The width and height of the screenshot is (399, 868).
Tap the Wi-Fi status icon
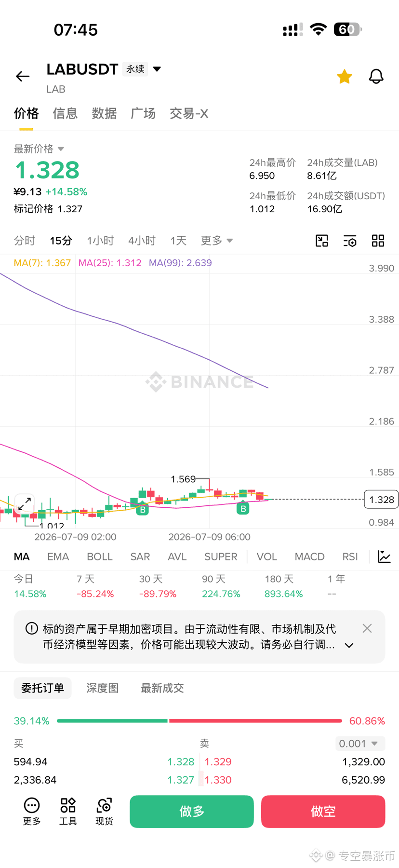point(318,29)
